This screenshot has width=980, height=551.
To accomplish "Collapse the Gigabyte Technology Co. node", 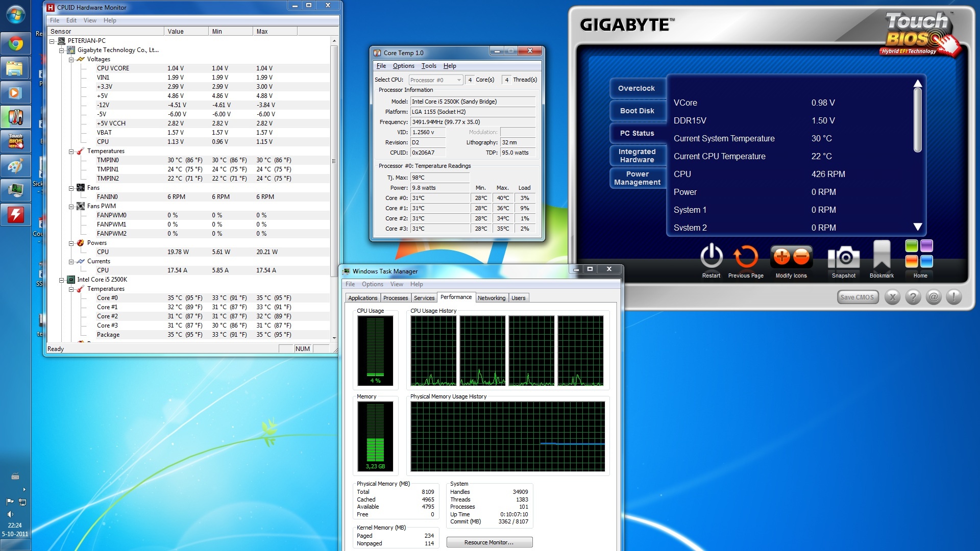I will pyautogui.click(x=61, y=50).
